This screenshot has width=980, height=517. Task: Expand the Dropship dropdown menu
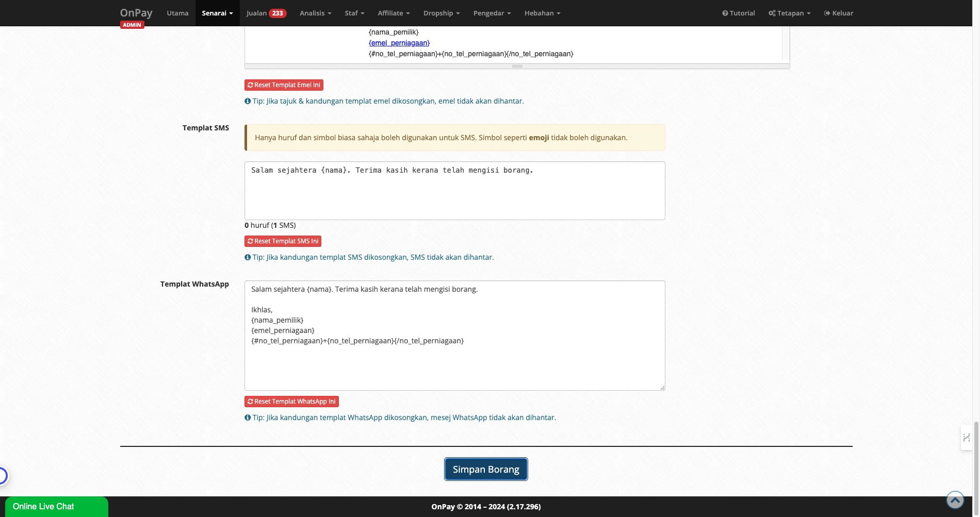pyautogui.click(x=442, y=13)
